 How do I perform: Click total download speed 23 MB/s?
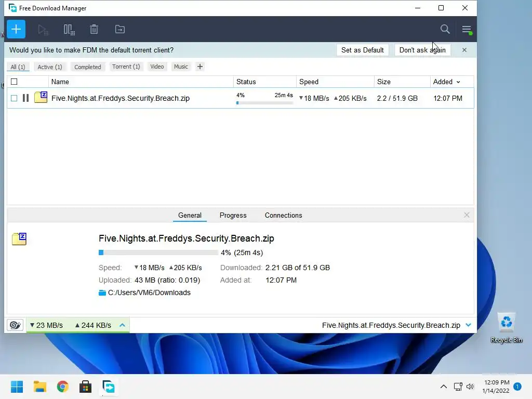pos(46,325)
